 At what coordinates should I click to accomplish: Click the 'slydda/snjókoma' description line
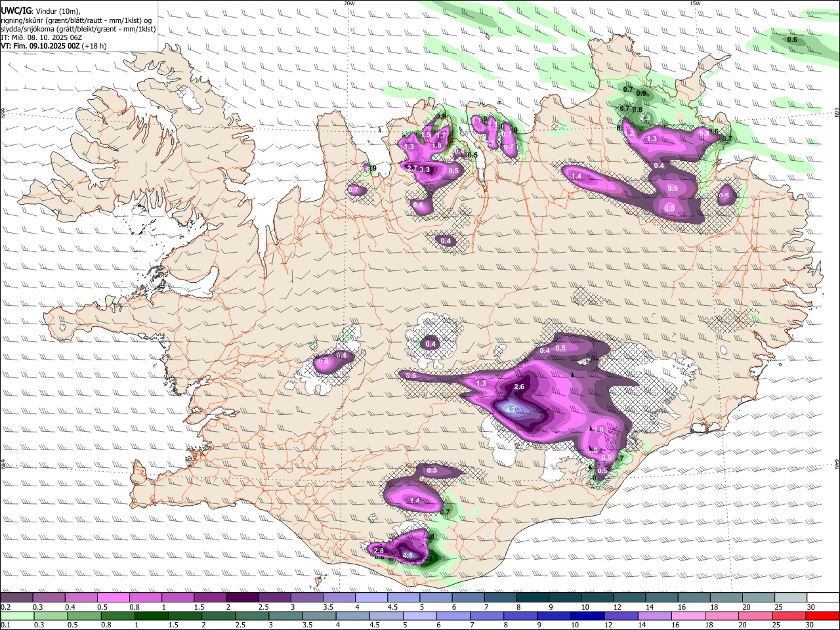pos(78,29)
